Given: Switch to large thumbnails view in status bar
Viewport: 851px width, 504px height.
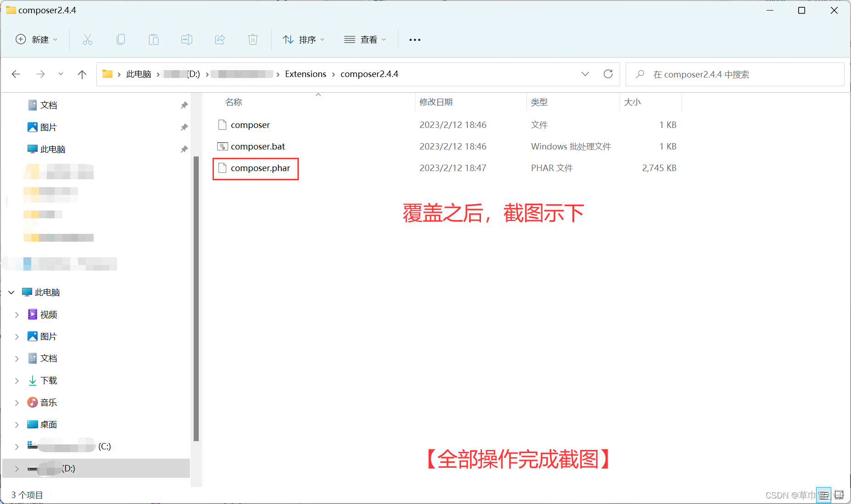Looking at the screenshot, I should point(840,495).
